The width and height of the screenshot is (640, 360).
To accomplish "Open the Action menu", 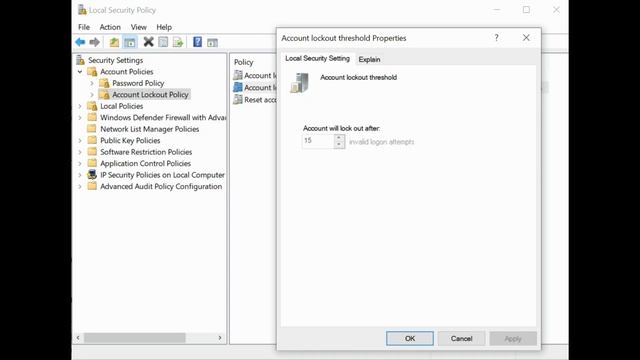I will 110,27.
